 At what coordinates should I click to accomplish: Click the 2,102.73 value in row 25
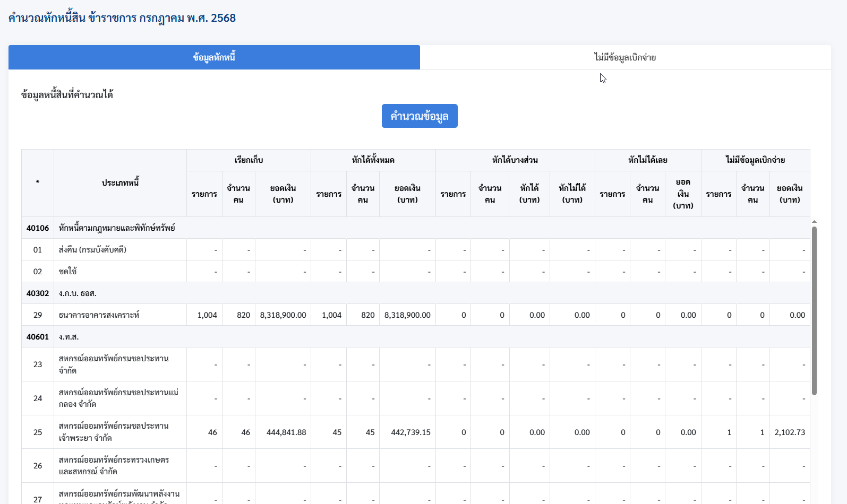coord(790,432)
